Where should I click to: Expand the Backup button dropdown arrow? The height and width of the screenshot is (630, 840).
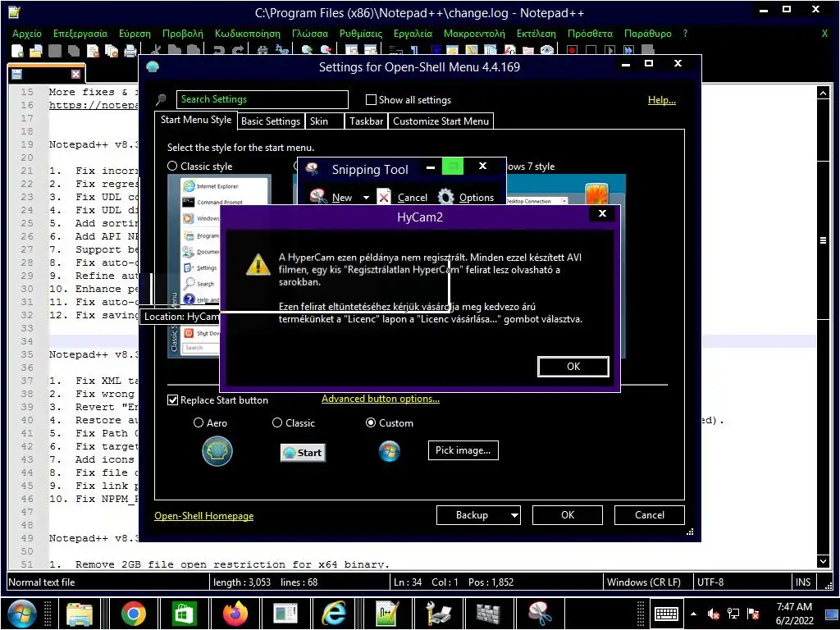514,515
